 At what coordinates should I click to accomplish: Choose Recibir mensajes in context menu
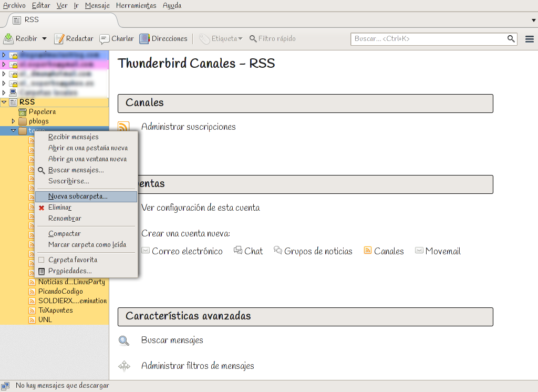(x=86, y=137)
